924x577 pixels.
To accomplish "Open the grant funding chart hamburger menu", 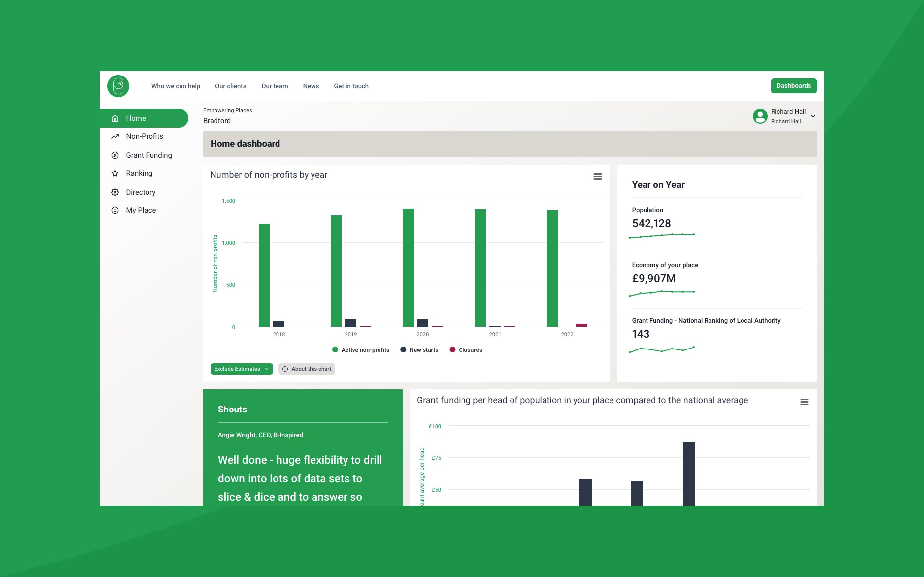I will 804,402.
